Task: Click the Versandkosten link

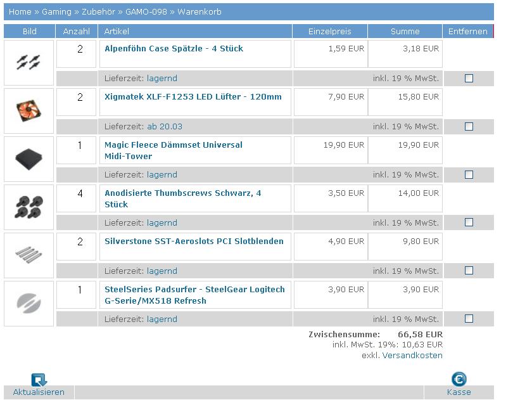Action: click(x=412, y=356)
